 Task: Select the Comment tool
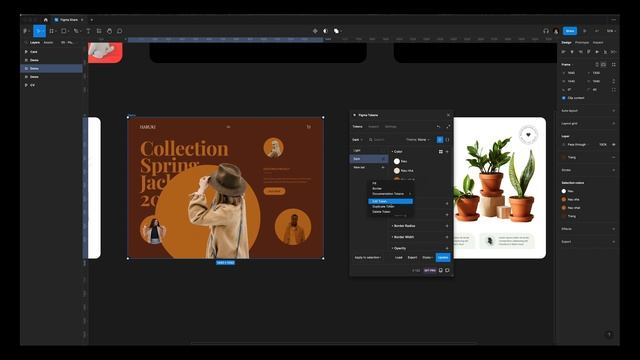tap(120, 31)
